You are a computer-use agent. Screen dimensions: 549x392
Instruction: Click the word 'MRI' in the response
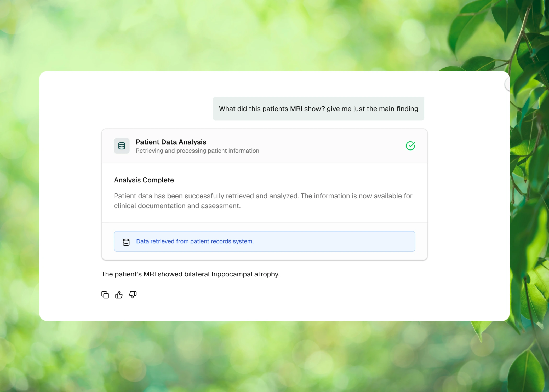150,274
